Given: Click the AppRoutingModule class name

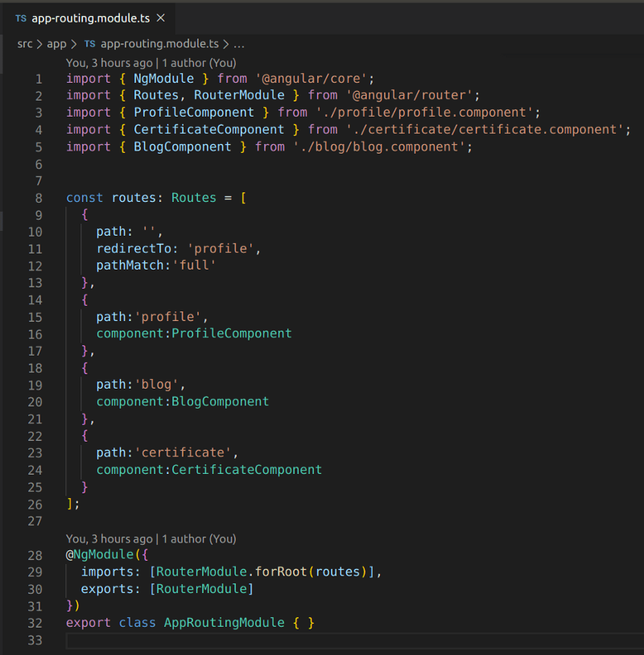Looking at the screenshot, I should tap(222, 622).
